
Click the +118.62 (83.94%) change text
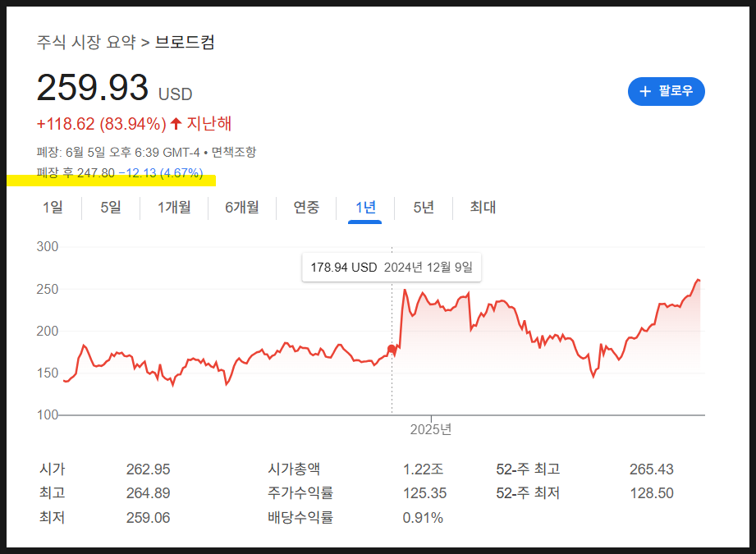pos(101,124)
